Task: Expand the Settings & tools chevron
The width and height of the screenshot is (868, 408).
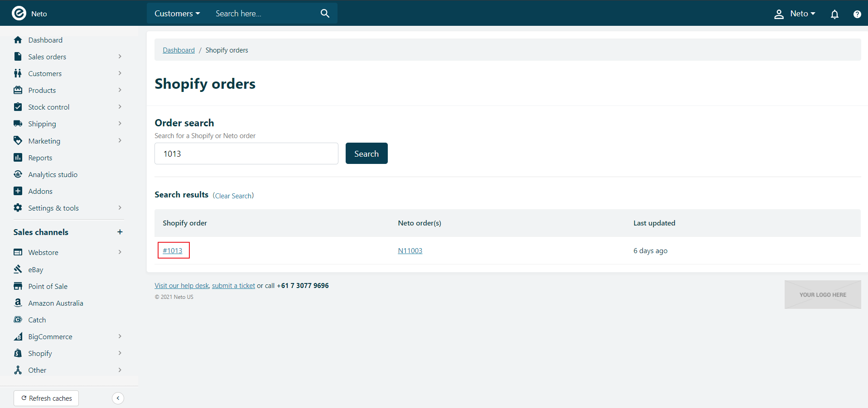Action: coord(120,208)
